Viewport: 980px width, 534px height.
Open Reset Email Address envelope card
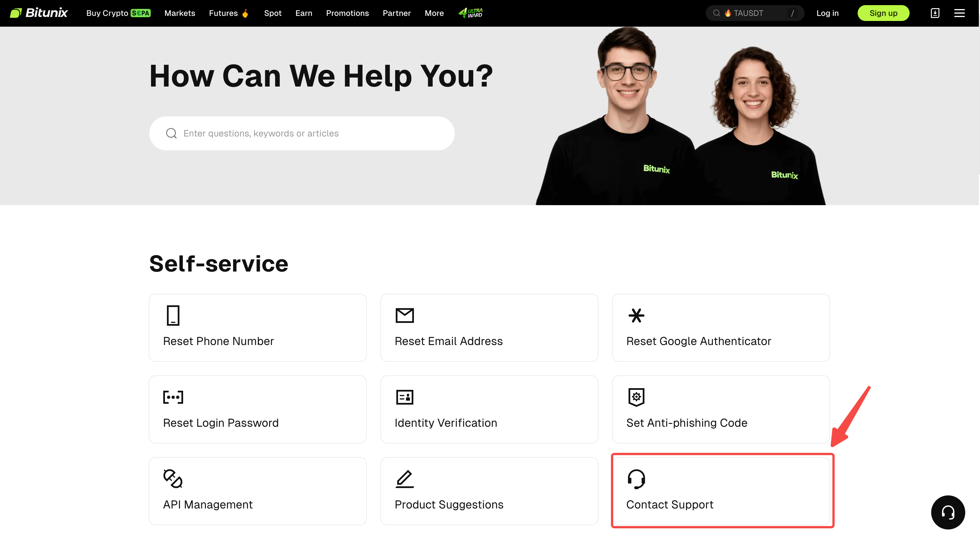coord(489,327)
